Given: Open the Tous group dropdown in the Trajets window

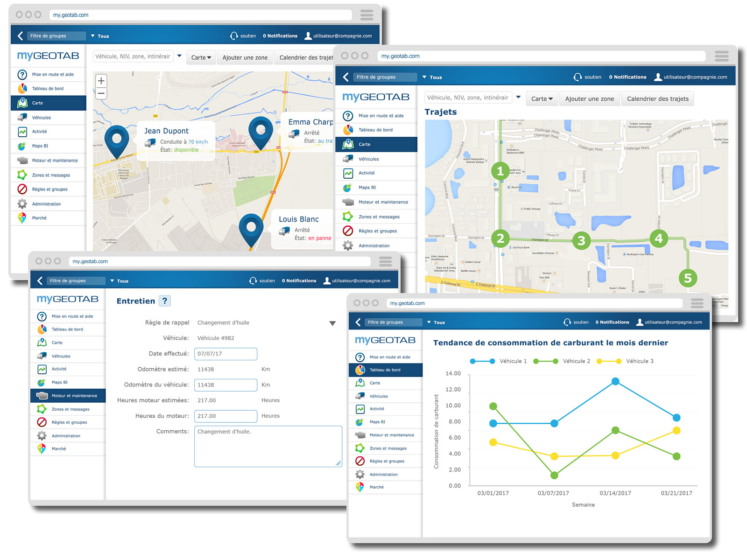Looking at the screenshot, I should tap(432, 77).
